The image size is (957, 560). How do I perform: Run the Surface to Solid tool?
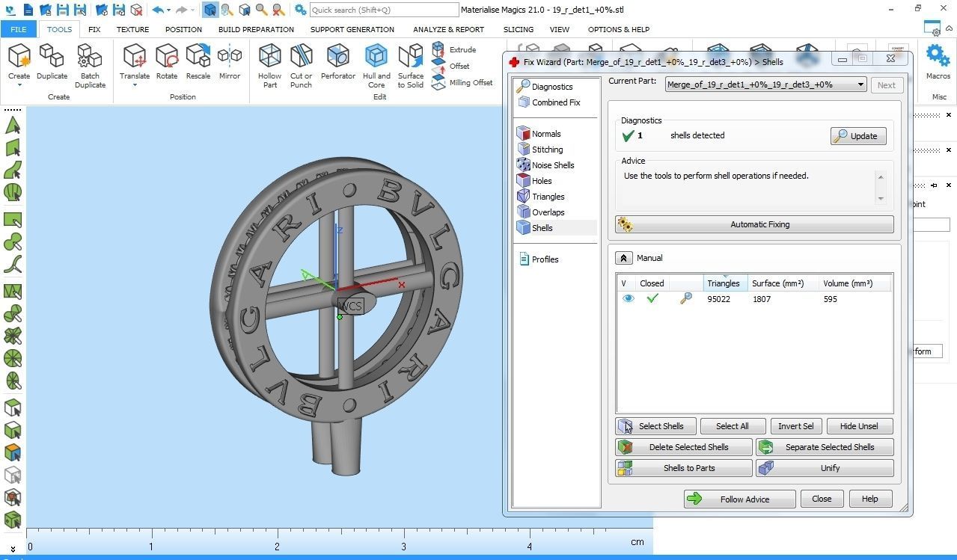pyautogui.click(x=411, y=66)
